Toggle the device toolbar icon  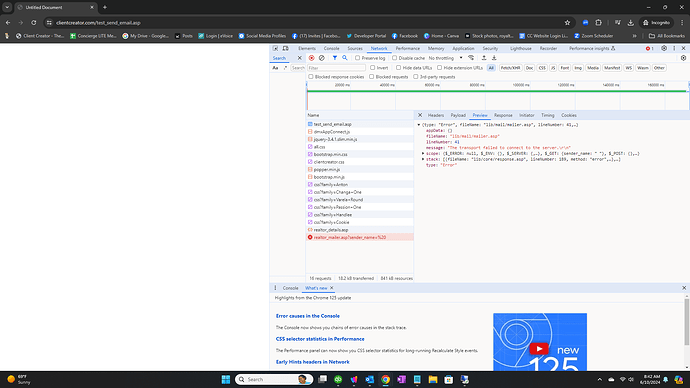tap(285, 48)
